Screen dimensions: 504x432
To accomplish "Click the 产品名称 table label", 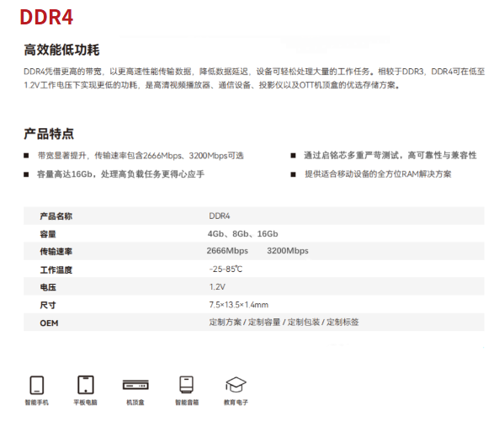I will click(56, 216).
